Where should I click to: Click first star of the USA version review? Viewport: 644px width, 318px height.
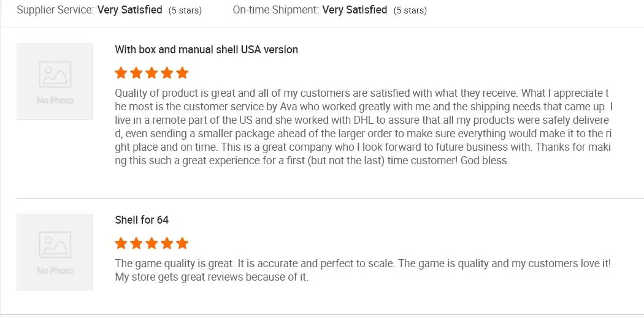pos(121,74)
